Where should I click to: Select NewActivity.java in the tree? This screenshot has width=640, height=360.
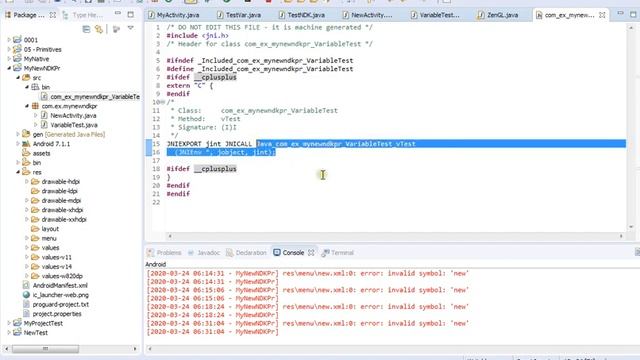point(73,116)
